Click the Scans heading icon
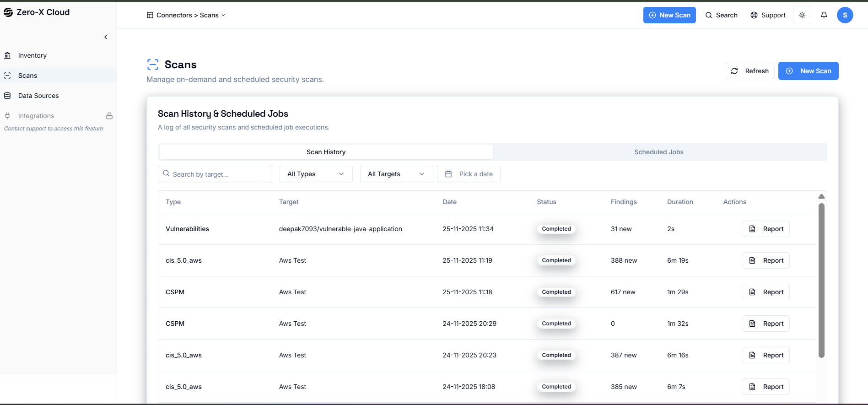Viewport: 868px width, 405px height. [153, 65]
